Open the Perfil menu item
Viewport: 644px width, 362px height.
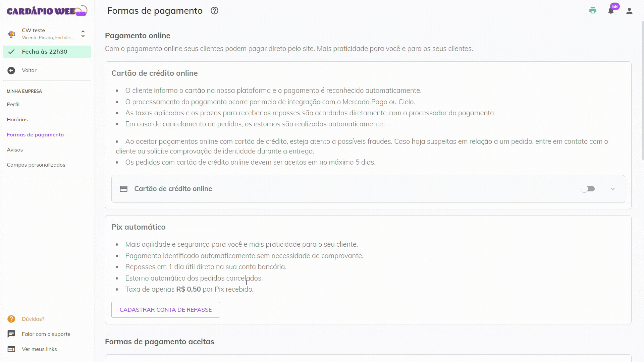pyautogui.click(x=13, y=105)
